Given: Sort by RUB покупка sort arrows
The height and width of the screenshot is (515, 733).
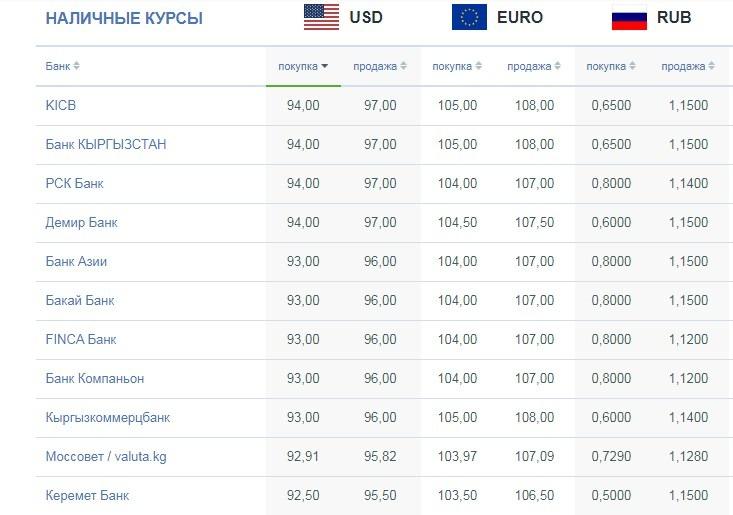Looking at the screenshot, I should [x=632, y=66].
